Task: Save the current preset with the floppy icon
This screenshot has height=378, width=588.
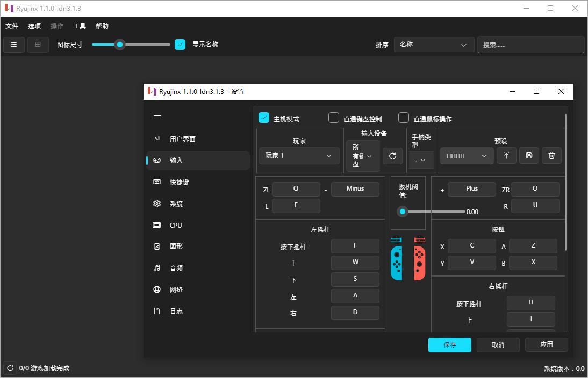Action: (x=528, y=155)
